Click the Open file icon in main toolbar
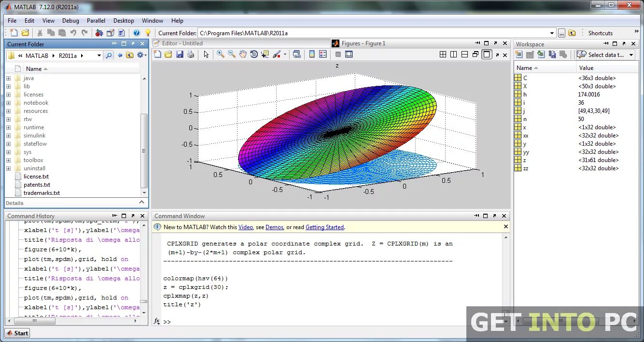 pos(25,33)
